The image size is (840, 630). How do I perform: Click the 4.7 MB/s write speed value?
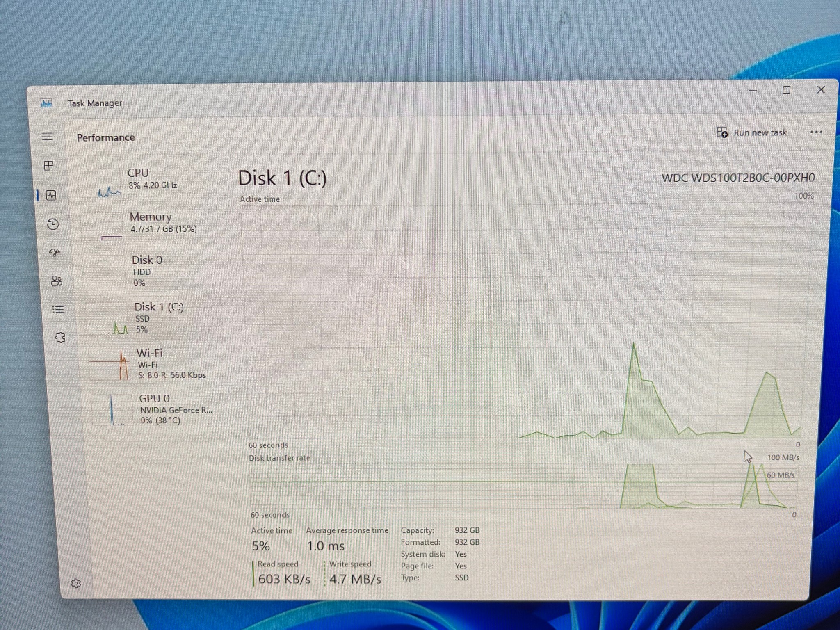(x=355, y=579)
